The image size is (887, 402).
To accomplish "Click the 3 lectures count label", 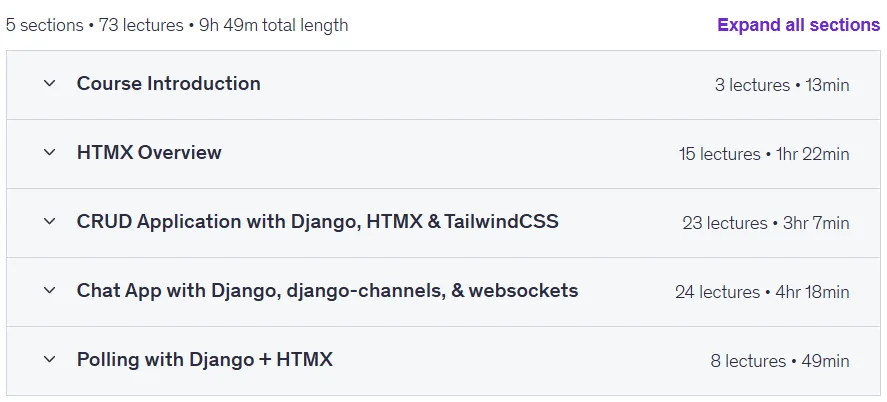I will pos(752,85).
